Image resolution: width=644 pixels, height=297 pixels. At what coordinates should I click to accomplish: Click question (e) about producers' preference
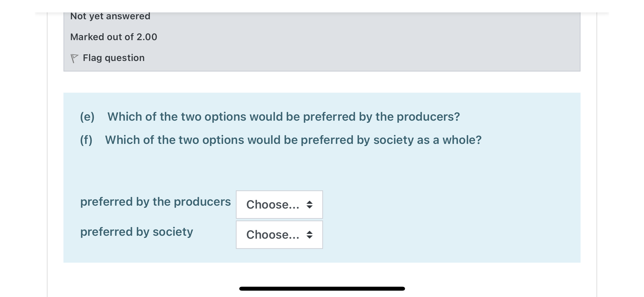tap(283, 117)
